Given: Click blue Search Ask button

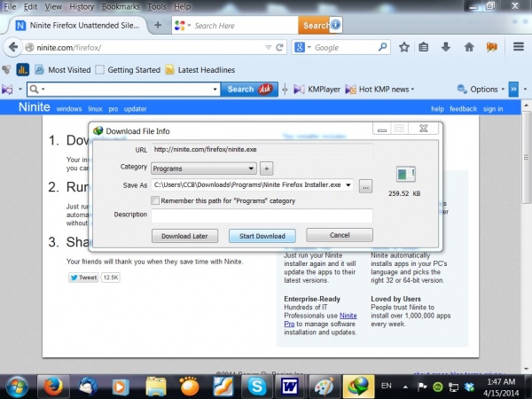Looking at the screenshot, I should tap(249, 90).
